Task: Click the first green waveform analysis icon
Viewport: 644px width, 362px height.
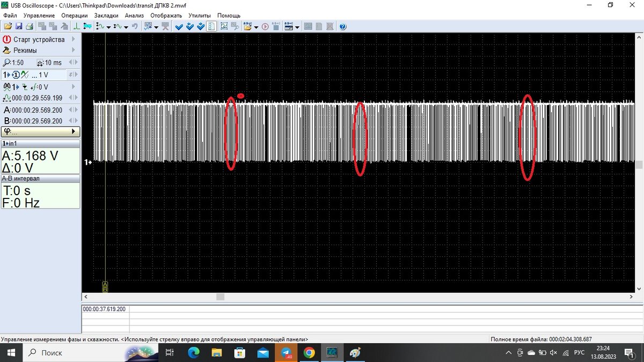Action: 100,26
